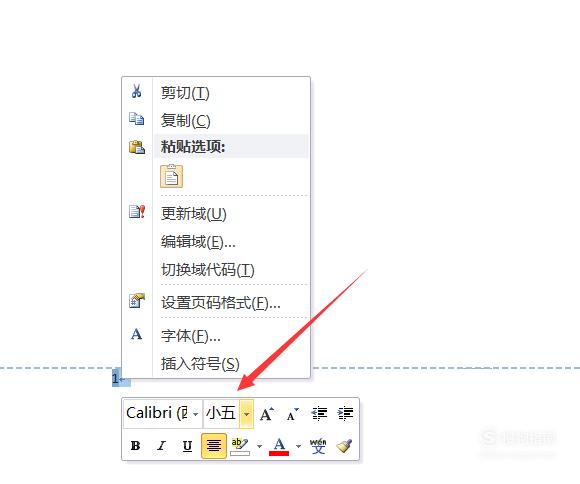The height and width of the screenshot is (484, 580).
Task: Apply red font color
Action: [279, 446]
